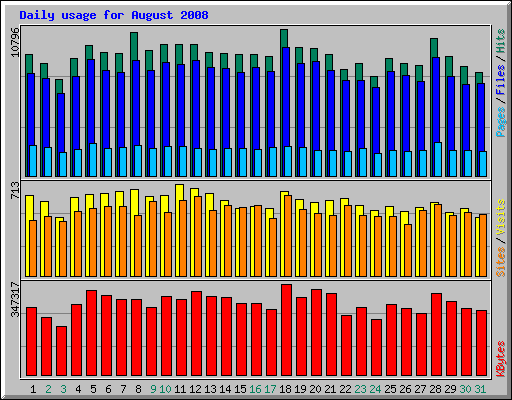Click day label 18 on the x-axis
Image resolution: width=512 pixels, height=400 pixels.
click(x=285, y=389)
